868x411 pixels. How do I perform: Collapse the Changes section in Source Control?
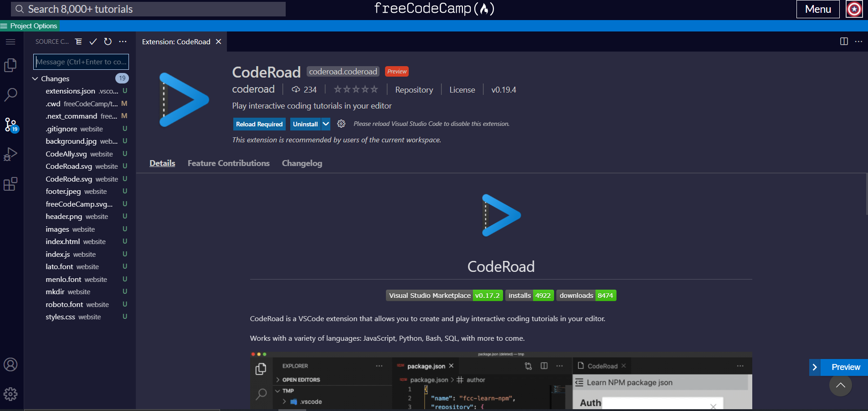(x=35, y=78)
